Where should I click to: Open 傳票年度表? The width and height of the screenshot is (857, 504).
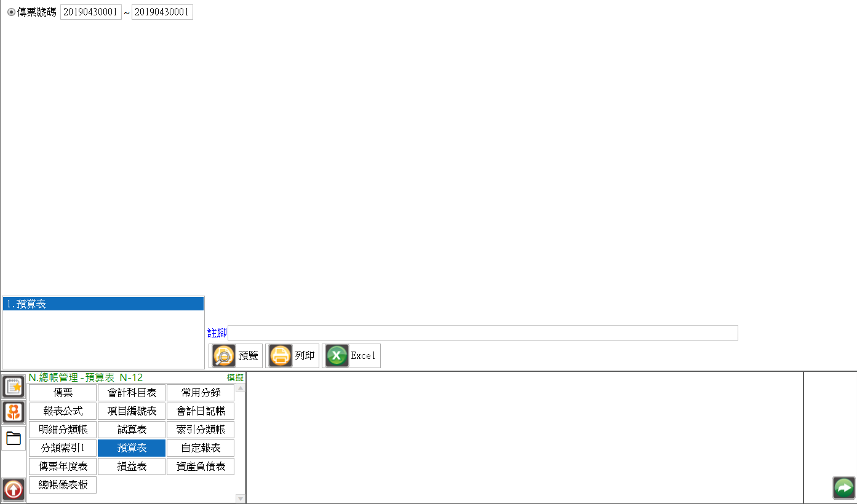pos(63,467)
